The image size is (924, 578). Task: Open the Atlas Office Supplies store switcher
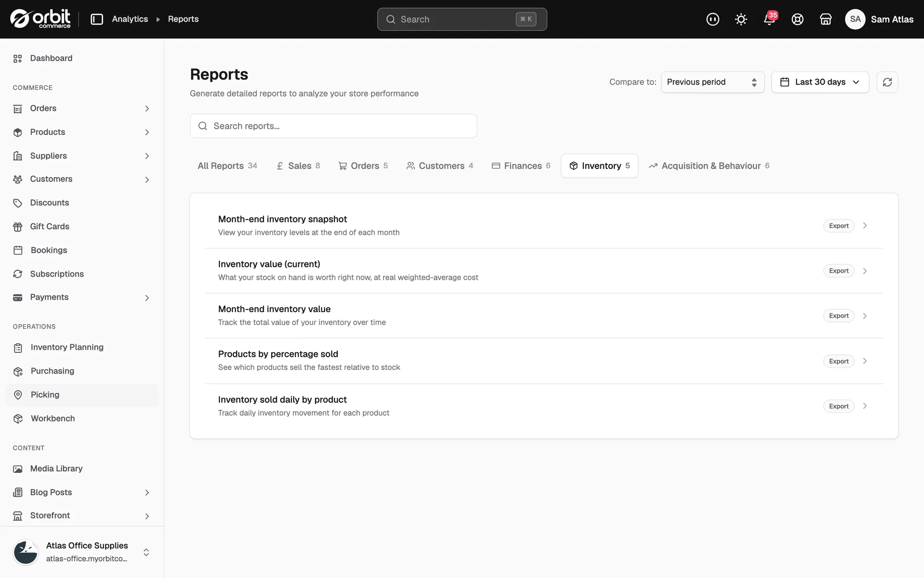(82, 552)
